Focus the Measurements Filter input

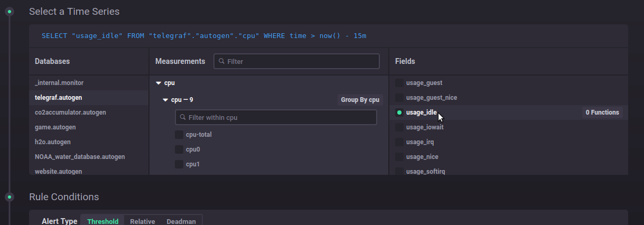pyautogui.click(x=301, y=62)
